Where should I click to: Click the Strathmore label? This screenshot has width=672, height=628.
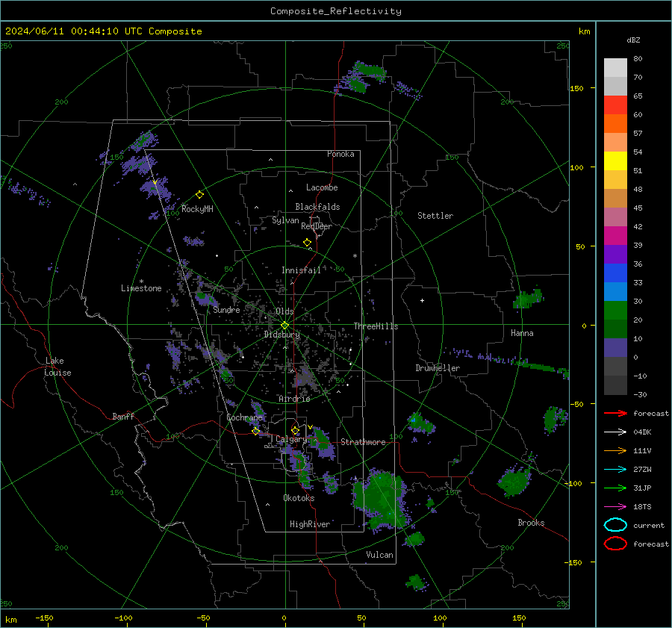(363, 442)
